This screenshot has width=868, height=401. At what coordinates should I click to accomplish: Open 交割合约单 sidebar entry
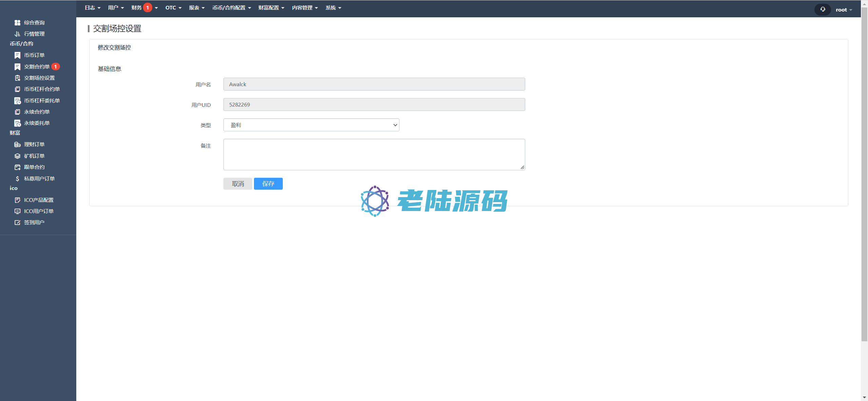[x=37, y=67]
